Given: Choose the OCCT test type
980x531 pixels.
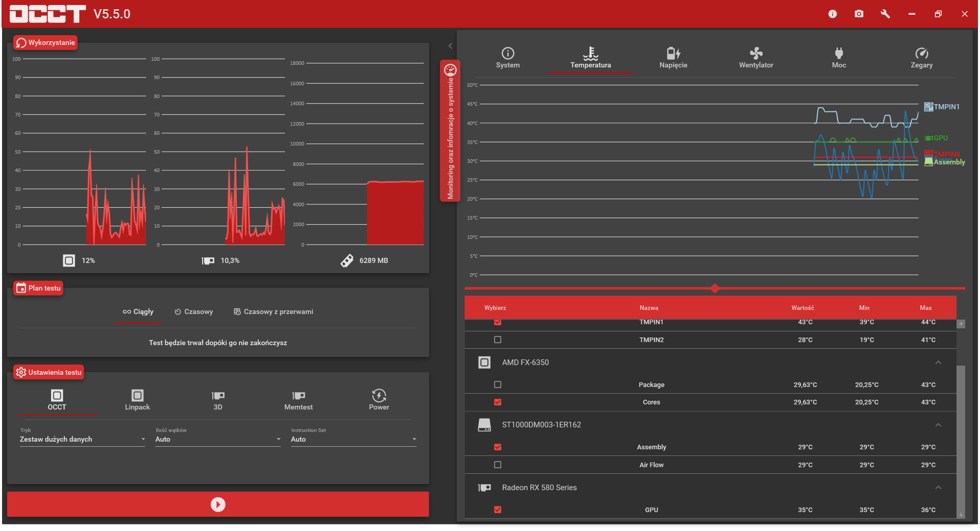Looking at the screenshot, I should pos(57,400).
